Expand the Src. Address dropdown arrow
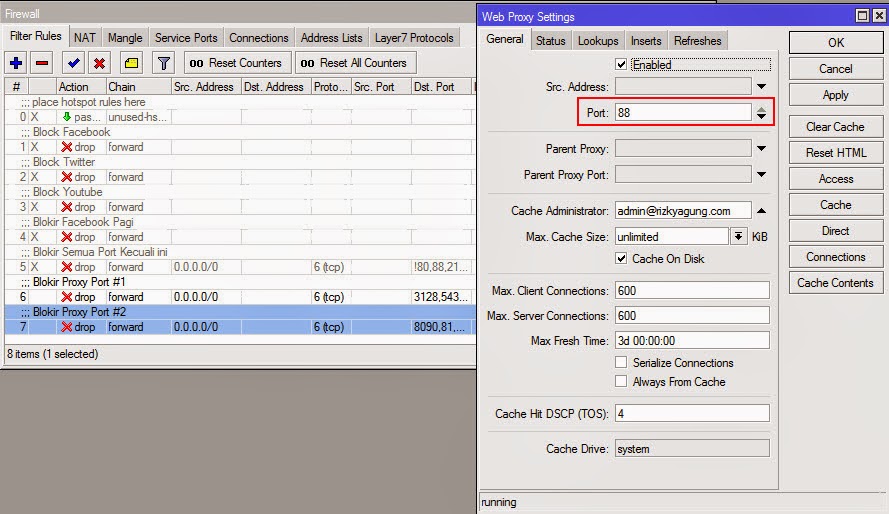Viewport: 889px width, 514px height. [761, 87]
